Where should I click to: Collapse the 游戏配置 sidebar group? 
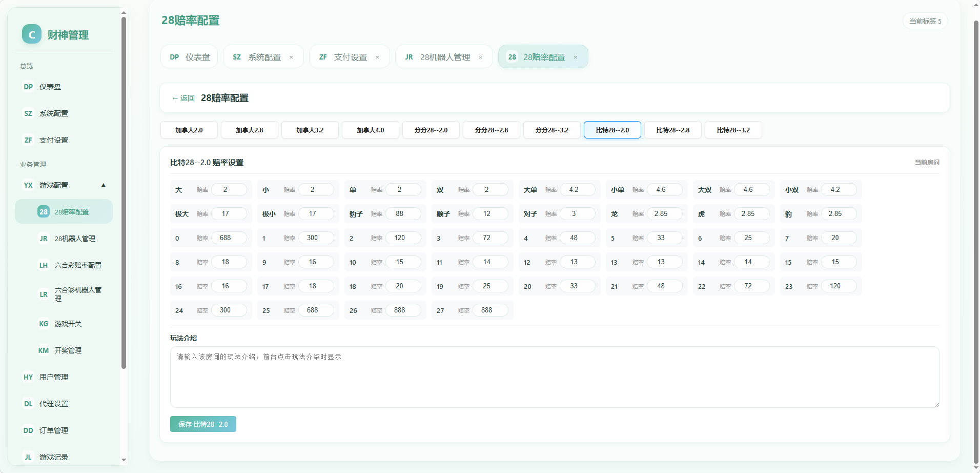tap(104, 185)
